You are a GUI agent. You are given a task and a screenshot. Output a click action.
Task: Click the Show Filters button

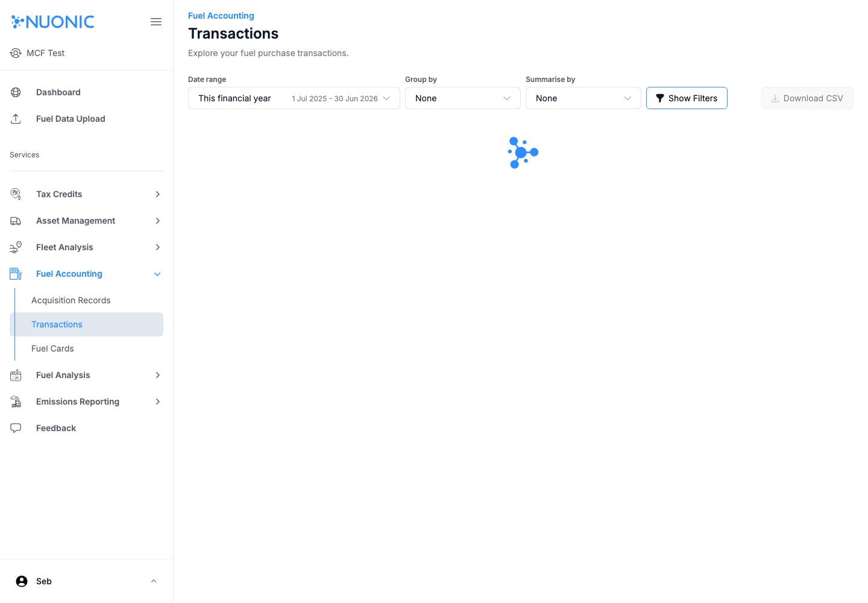coord(687,98)
